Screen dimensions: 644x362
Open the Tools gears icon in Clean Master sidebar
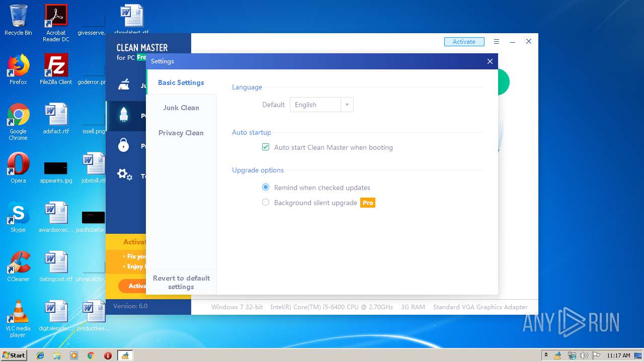124,174
